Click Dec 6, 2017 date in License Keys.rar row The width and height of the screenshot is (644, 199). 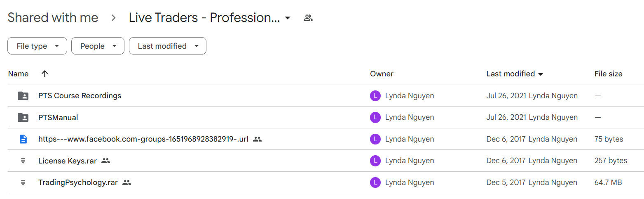(506, 161)
